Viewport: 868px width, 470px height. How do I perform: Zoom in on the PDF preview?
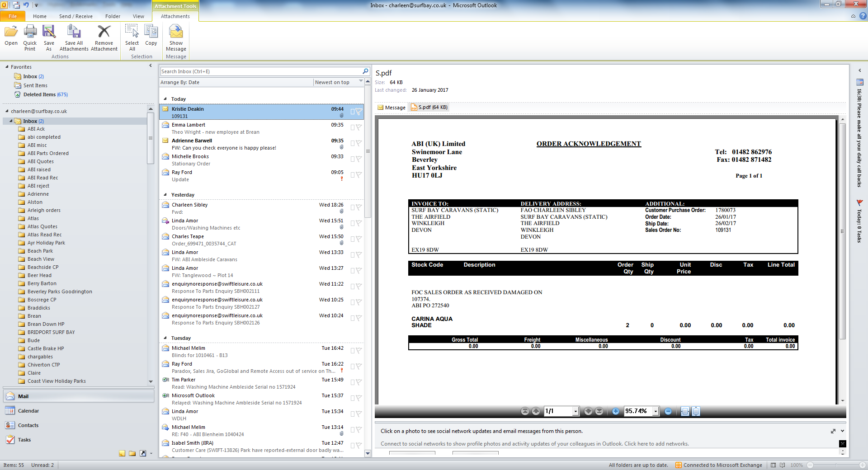click(615, 411)
